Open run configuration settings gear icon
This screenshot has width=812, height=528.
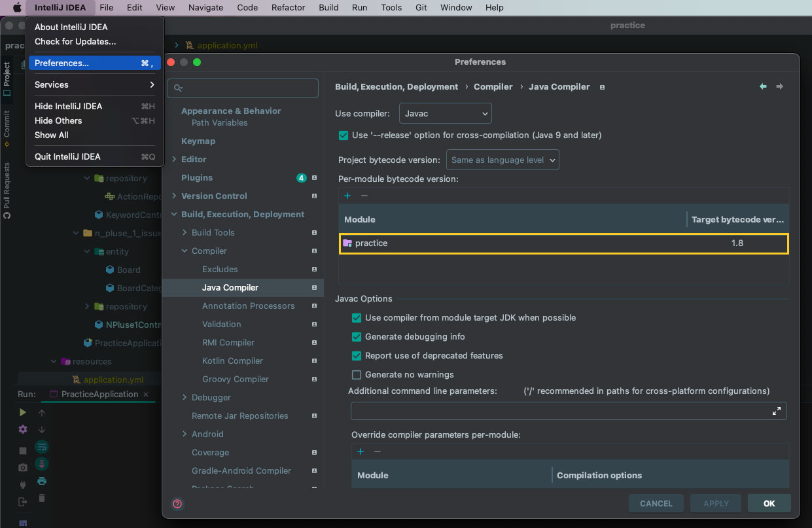click(x=23, y=430)
